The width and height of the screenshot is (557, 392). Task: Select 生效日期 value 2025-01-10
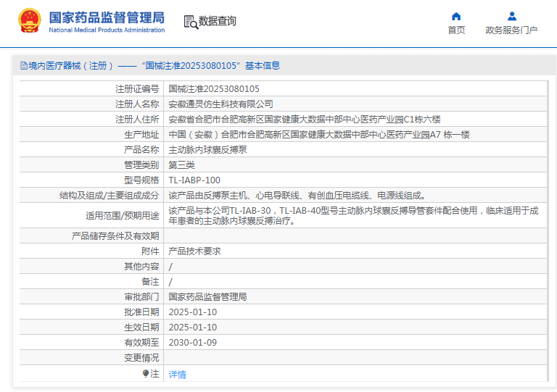point(192,328)
